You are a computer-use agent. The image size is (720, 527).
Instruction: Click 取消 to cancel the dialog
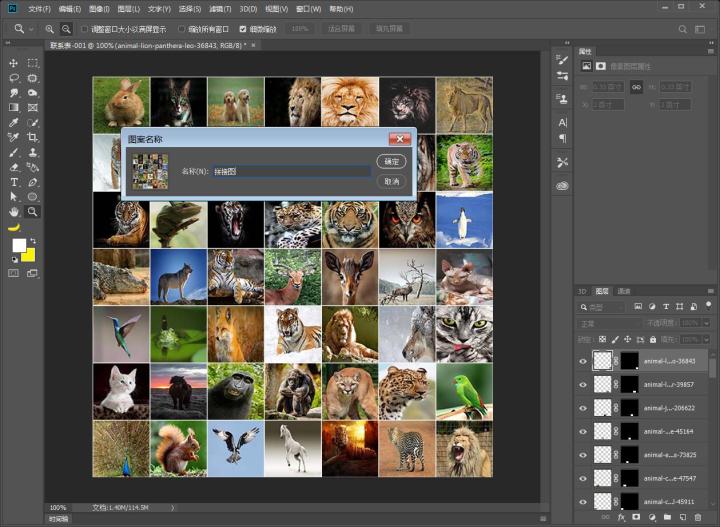pos(391,181)
